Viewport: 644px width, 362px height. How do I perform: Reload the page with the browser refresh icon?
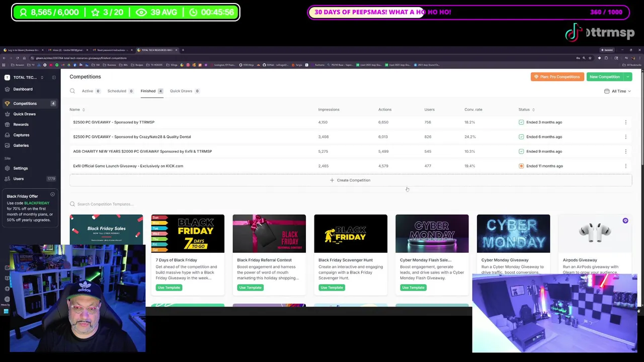[x=18, y=58]
